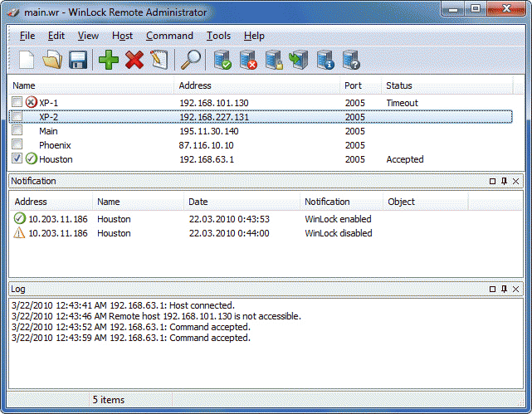Select the WinLock disabled notification text

click(339, 233)
